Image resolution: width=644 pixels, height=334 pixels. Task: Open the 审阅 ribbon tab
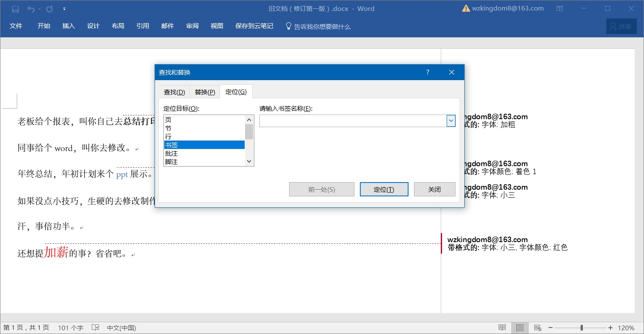tap(192, 26)
